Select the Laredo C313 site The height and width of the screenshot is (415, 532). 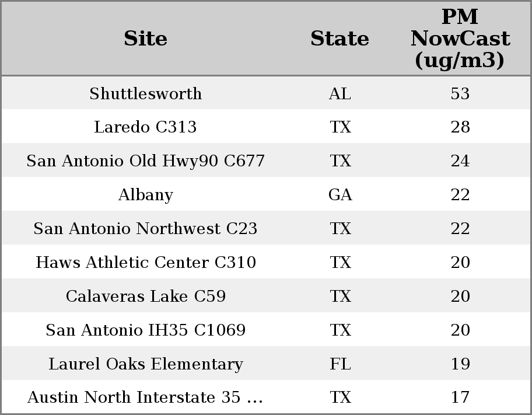pyautogui.click(x=145, y=127)
